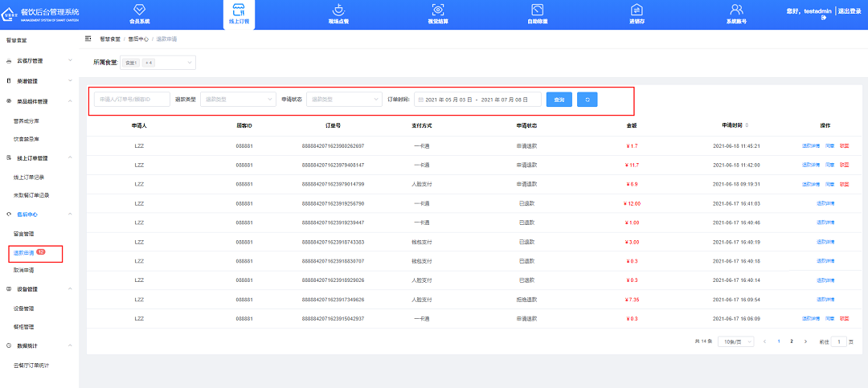This screenshot has width=868, height=388.
Task: Click the 申请人/订单号/顾客ID search field
Action: coord(132,100)
